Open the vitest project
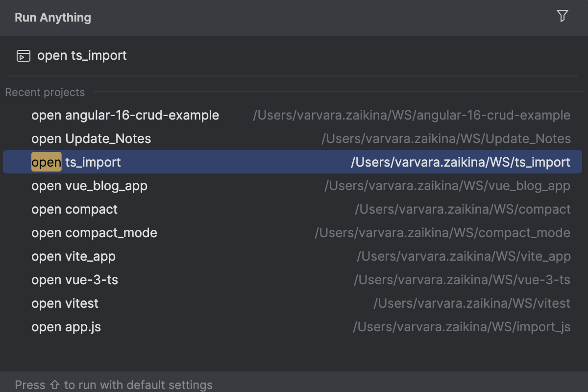This screenshot has width=588, height=392. (65, 303)
